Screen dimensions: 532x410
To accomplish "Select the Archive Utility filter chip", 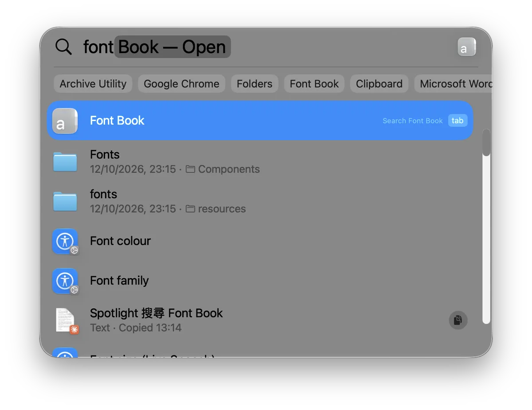I will [x=93, y=83].
